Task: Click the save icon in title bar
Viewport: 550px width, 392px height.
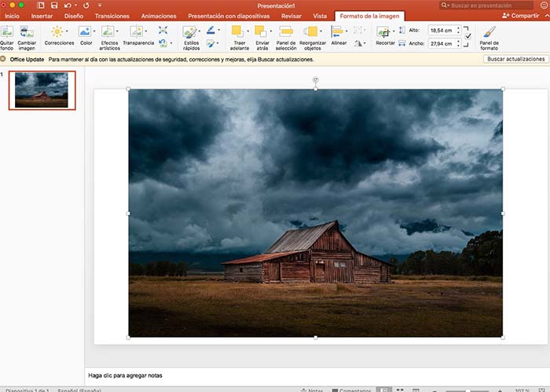Action: [54, 5]
